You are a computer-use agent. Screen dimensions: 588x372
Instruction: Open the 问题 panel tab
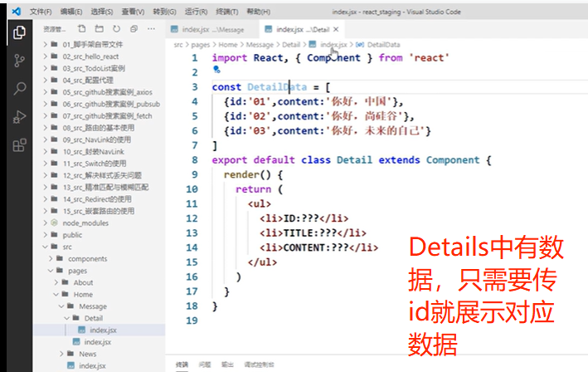coord(205,365)
